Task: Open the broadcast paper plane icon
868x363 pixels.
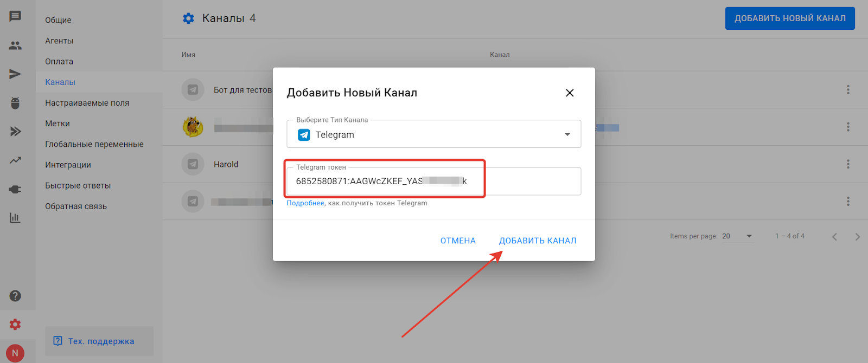Action: click(15, 74)
